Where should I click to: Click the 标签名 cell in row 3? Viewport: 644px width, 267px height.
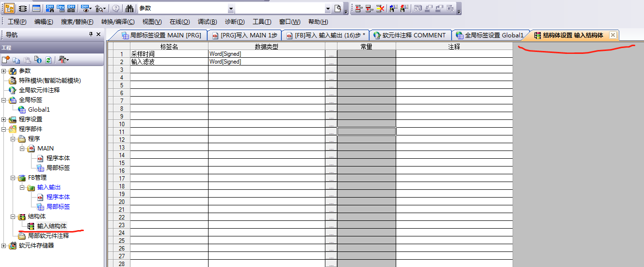pos(169,70)
